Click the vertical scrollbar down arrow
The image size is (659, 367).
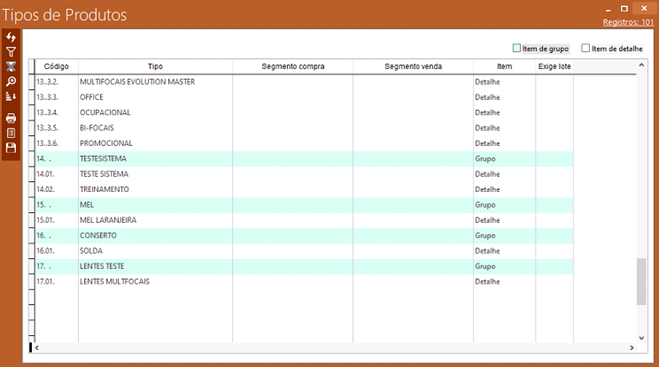[x=641, y=338]
